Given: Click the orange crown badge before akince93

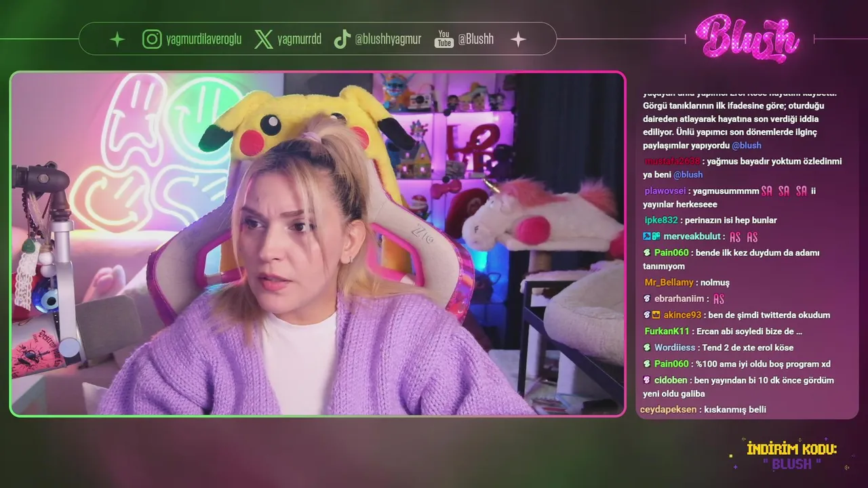Looking at the screenshot, I should (x=656, y=315).
